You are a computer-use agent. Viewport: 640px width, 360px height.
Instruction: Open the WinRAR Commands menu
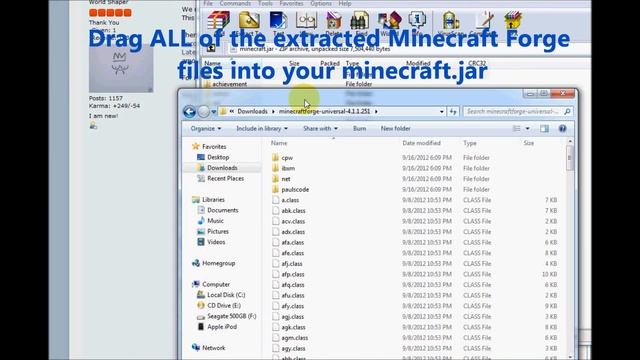pos(235,3)
